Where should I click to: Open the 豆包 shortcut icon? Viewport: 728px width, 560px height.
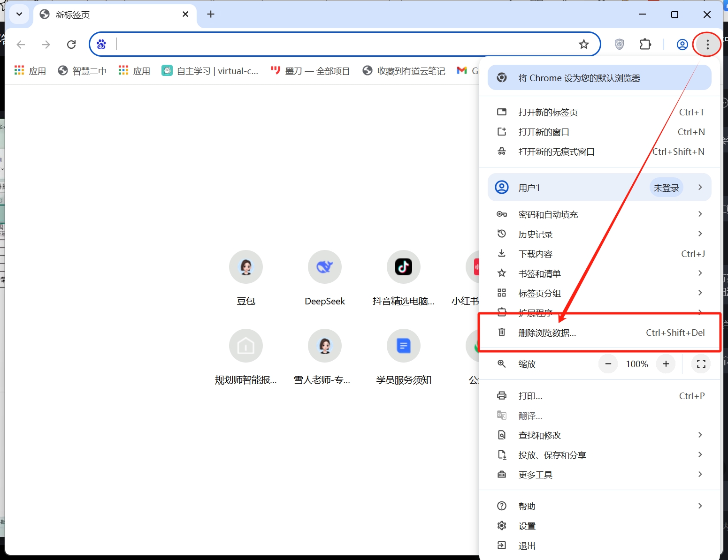click(245, 267)
